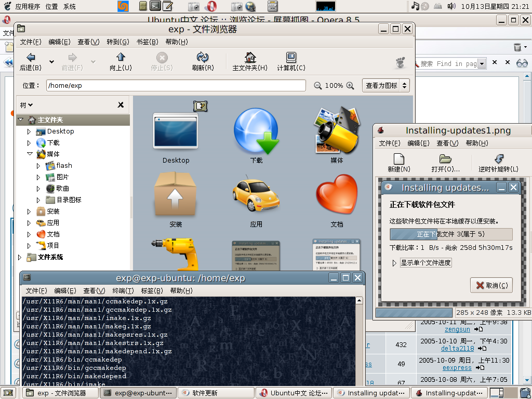532x399 pixels.
Task: Open the 查看为图标 view selector
Action: click(x=386, y=86)
